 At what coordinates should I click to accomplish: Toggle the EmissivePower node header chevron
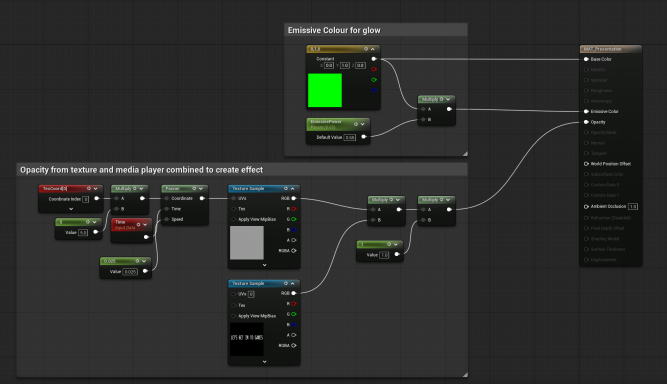pyautogui.click(x=363, y=124)
